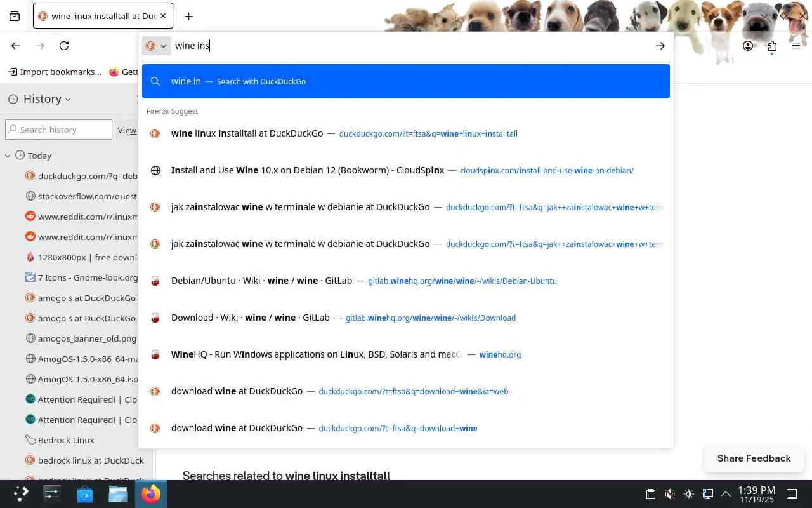Close the 'wine linux installtall' tab
The image size is (812, 508).
(x=163, y=16)
